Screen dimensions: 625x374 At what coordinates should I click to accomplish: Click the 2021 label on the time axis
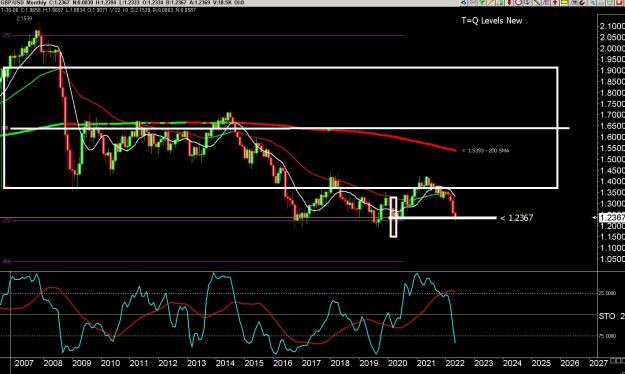coord(426,363)
